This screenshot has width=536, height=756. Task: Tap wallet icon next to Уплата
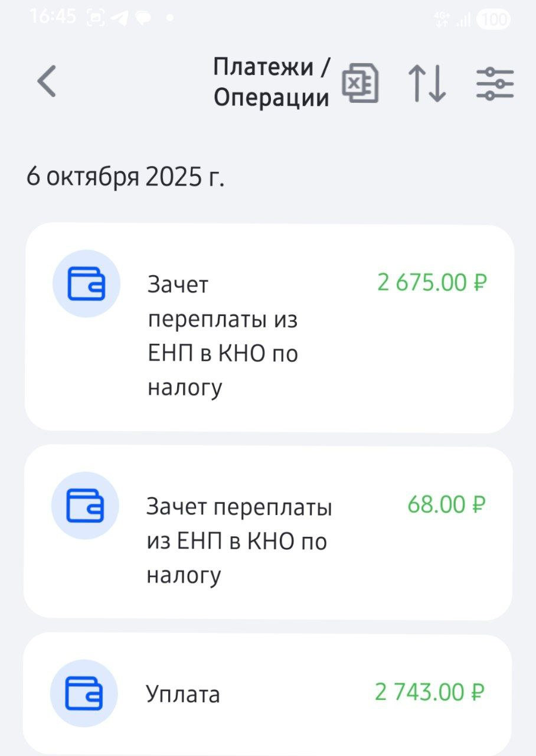click(84, 692)
